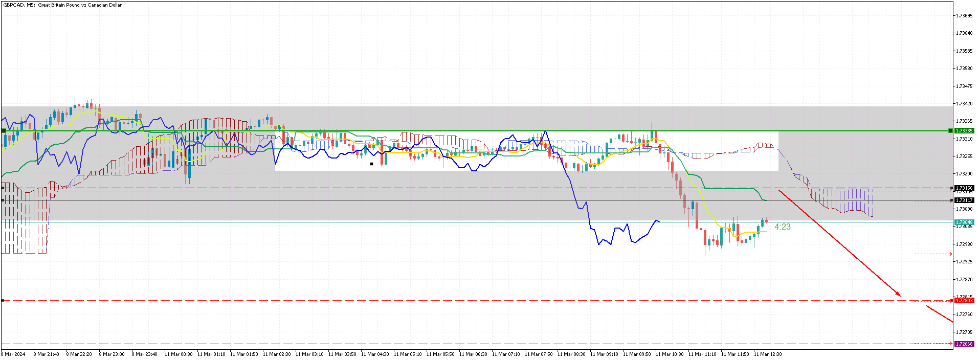
Task: Click the 8 Mar 2024 date label
Action: tap(13, 354)
